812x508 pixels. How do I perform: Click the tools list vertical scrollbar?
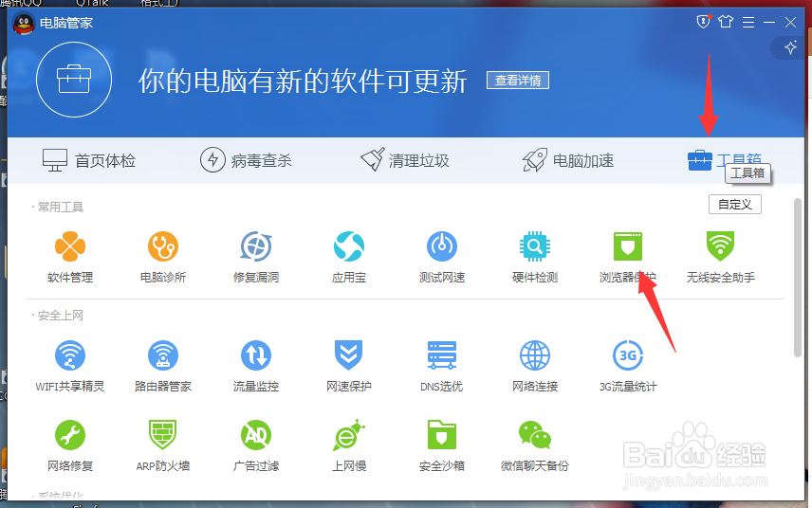(798, 278)
